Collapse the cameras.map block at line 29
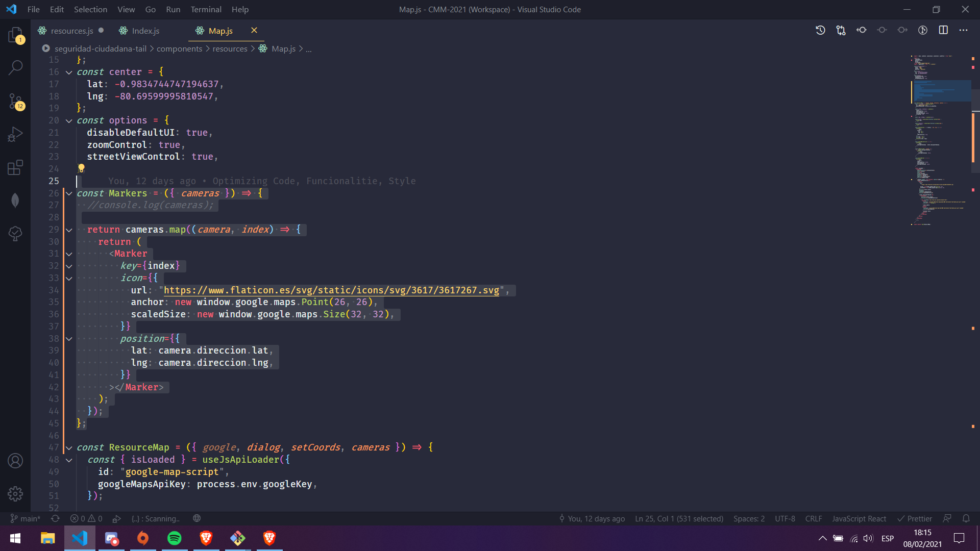 click(69, 230)
